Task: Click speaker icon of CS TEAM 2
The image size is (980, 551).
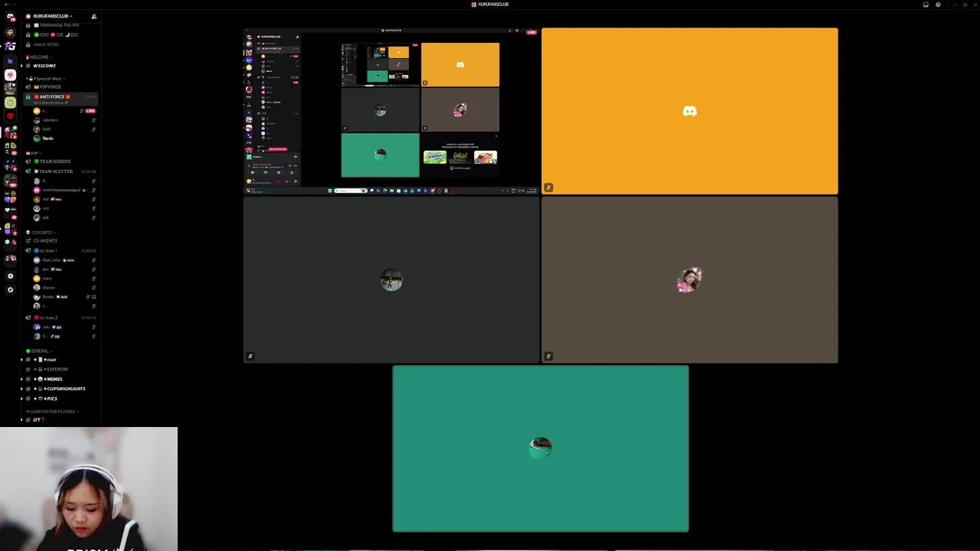Action: 28,318
